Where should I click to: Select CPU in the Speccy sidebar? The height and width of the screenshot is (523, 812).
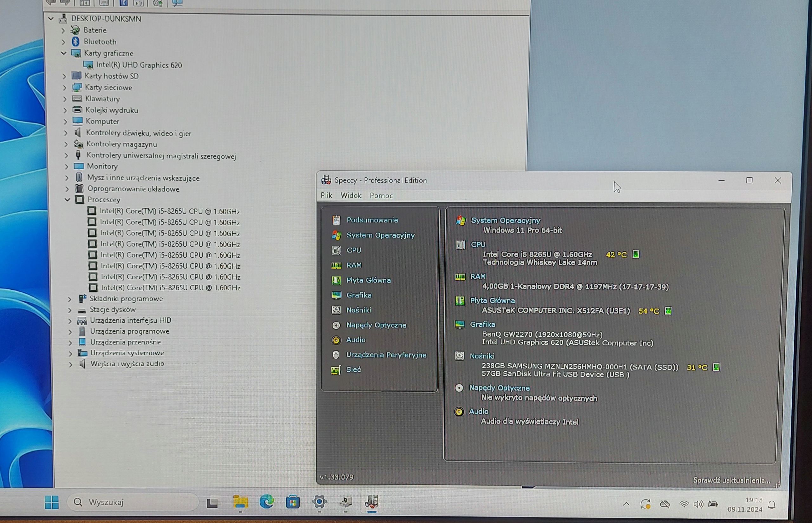[x=354, y=250]
